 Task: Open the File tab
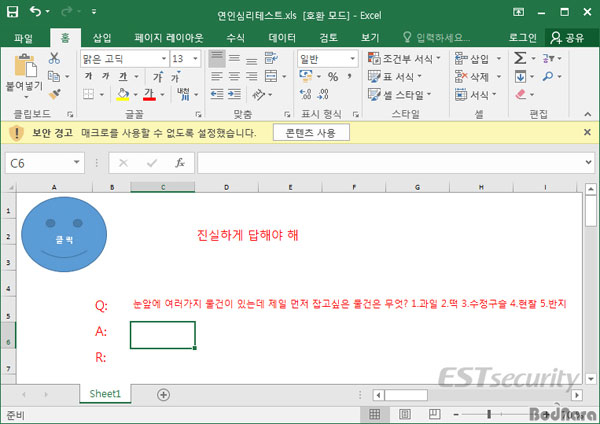tap(23, 38)
